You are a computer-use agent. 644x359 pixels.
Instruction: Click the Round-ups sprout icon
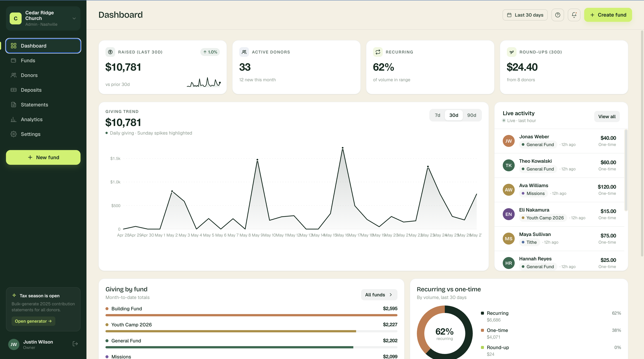[512, 52]
